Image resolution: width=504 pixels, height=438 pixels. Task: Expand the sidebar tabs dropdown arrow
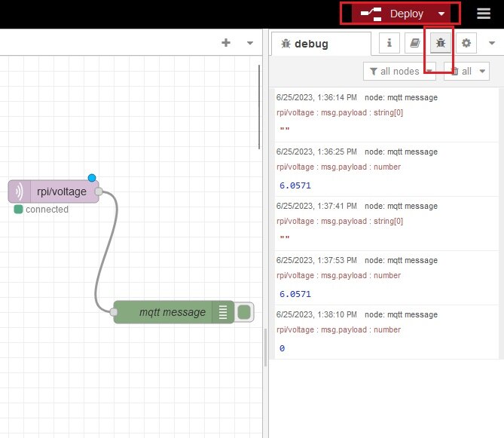tap(491, 43)
